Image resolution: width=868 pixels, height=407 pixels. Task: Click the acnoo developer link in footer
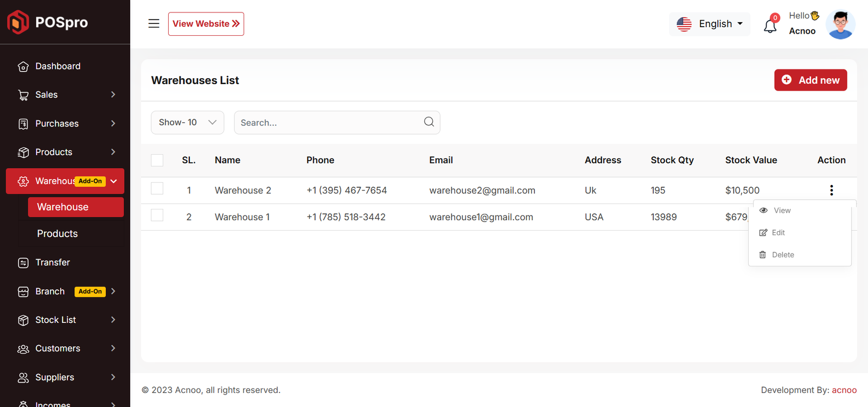point(844,390)
